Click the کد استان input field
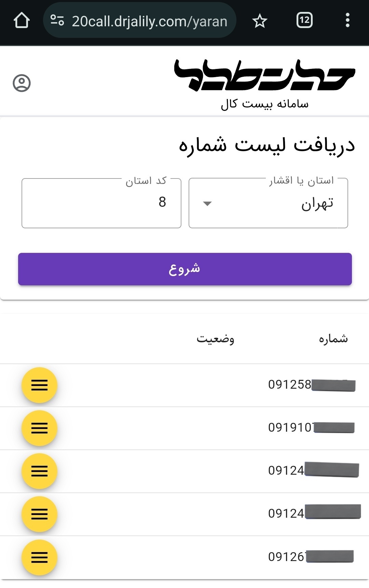The image size is (369, 588). pos(101,203)
